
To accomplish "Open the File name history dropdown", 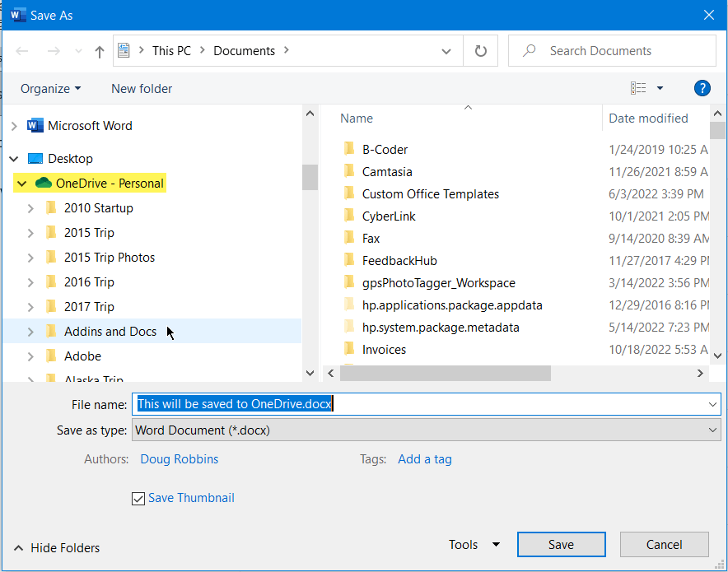I will [x=712, y=405].
